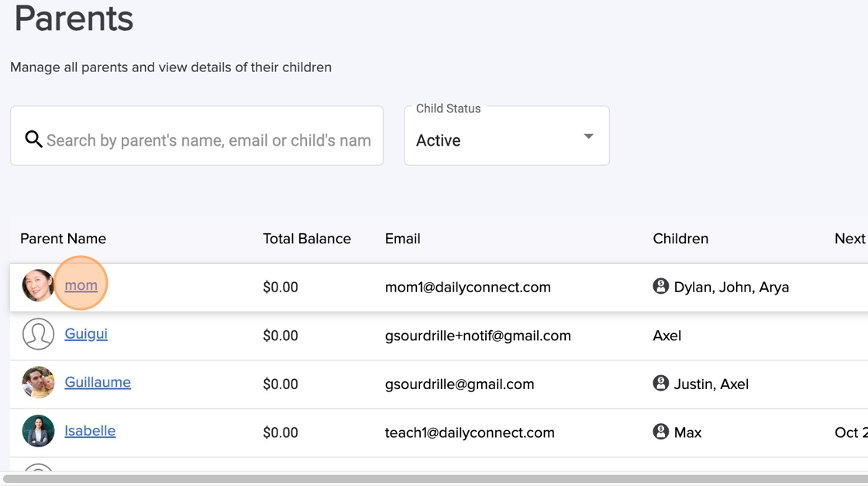The image size is (868, 486).
Task: Open the mom parent link
Action: click(x=81, y=285)
